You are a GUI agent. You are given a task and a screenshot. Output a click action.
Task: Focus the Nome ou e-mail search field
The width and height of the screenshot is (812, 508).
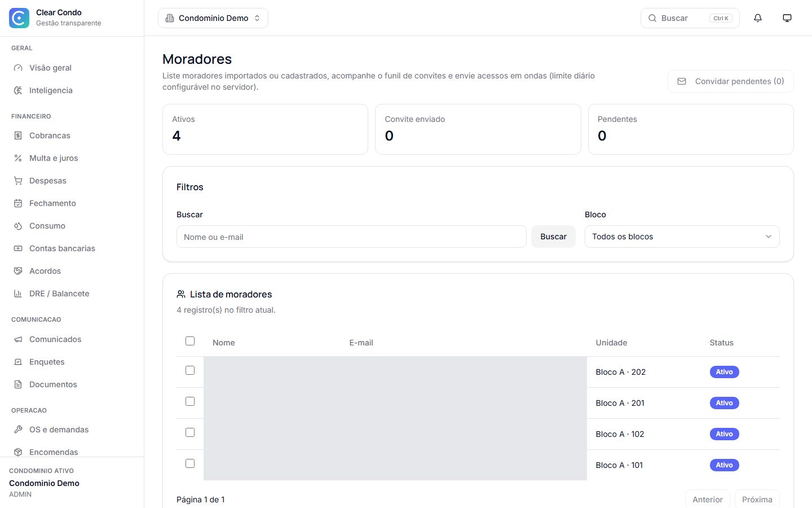click(351, 237)
